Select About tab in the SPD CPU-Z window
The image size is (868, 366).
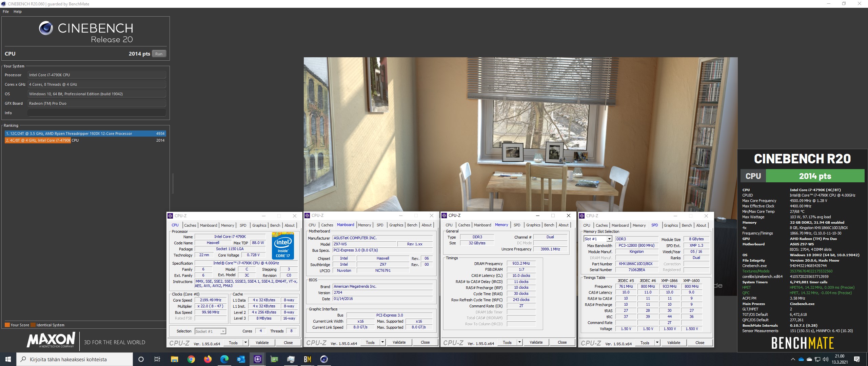coord(701,225)
